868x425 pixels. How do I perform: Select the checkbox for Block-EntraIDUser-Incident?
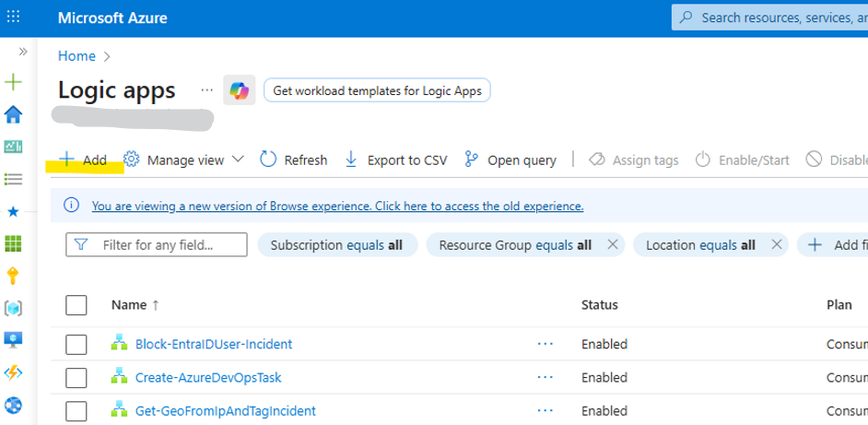76,345
